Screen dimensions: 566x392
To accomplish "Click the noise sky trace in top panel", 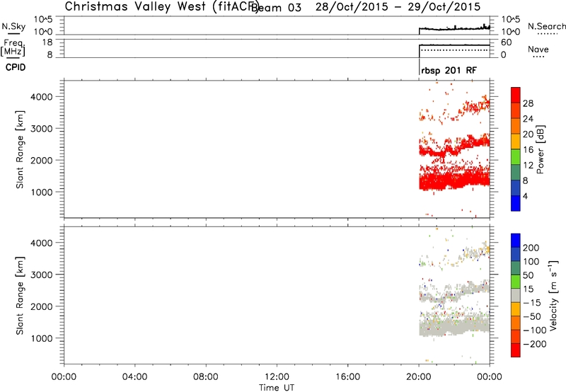I will [x=454, y=28].
